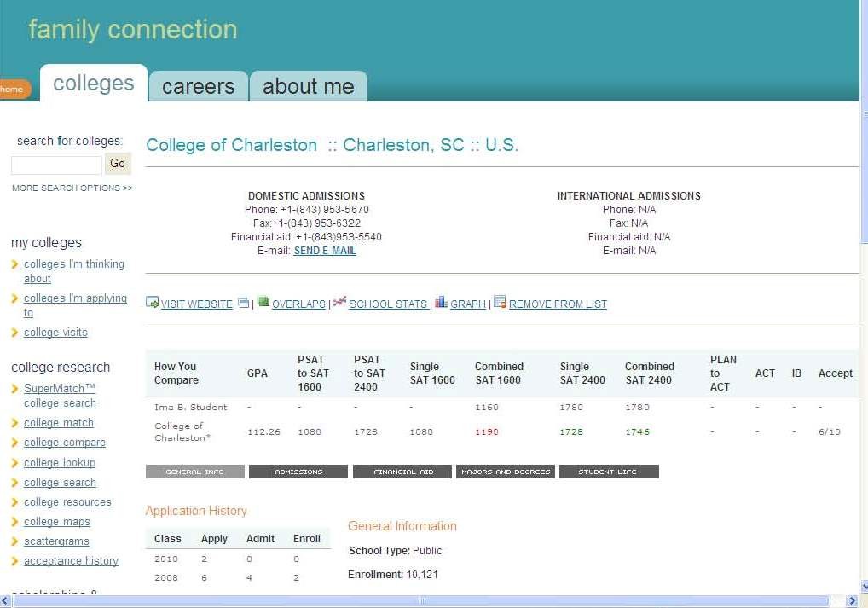Click the green 1746 Combined SAT 2400 value
The image size is (868, 608).
(x=637, y=432)
